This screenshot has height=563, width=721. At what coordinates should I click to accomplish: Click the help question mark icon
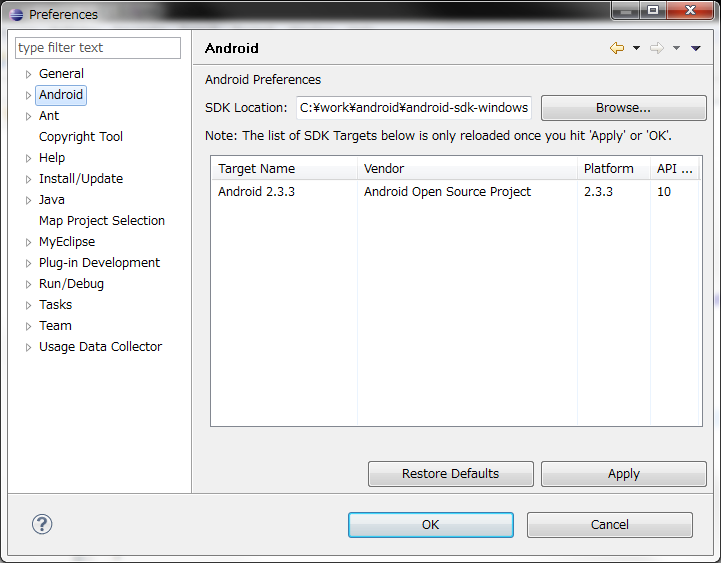coord(42,524)
